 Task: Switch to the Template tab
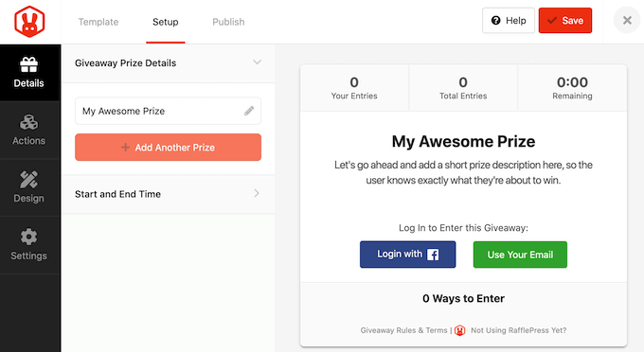[98, 22]
